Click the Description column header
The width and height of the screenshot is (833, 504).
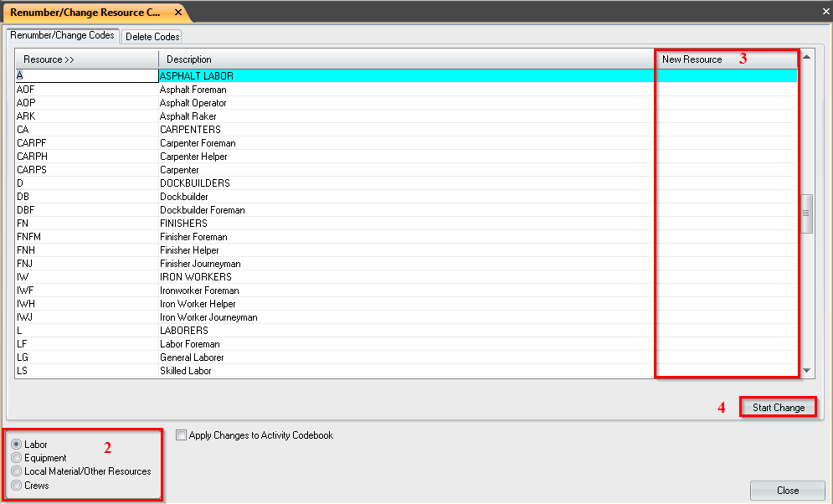coord(406,59)
